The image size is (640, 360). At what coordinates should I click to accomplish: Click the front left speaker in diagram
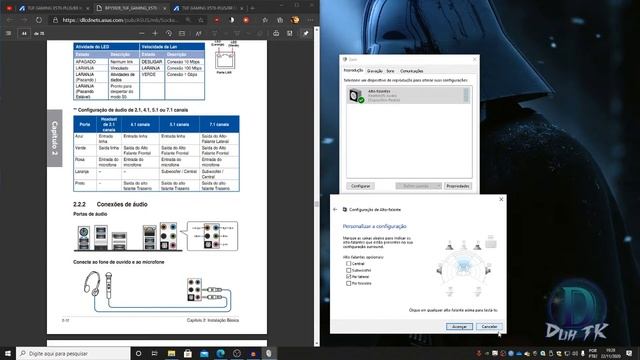(449, 245)
